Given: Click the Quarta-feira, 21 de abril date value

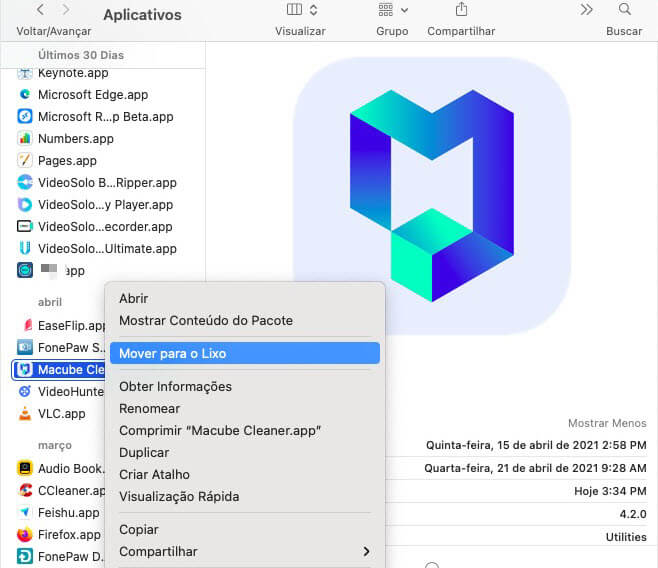Looking at the screenshot, I should [535, 468].
